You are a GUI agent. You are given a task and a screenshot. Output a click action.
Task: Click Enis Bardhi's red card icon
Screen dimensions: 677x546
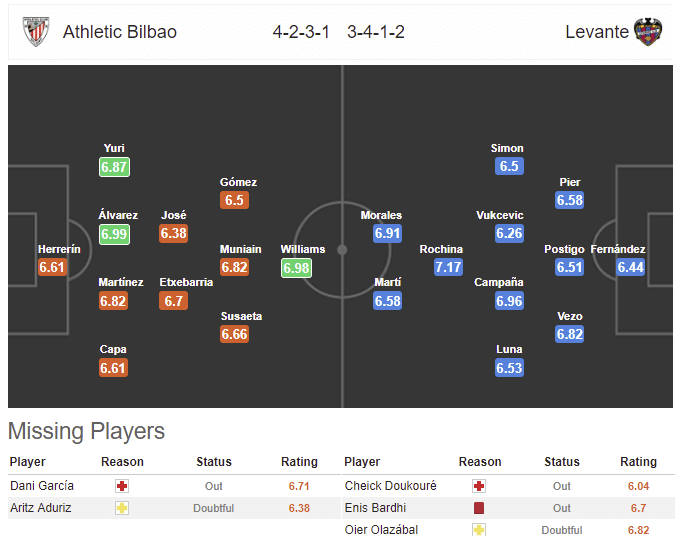pyautogui.click(x=478, y=508)
